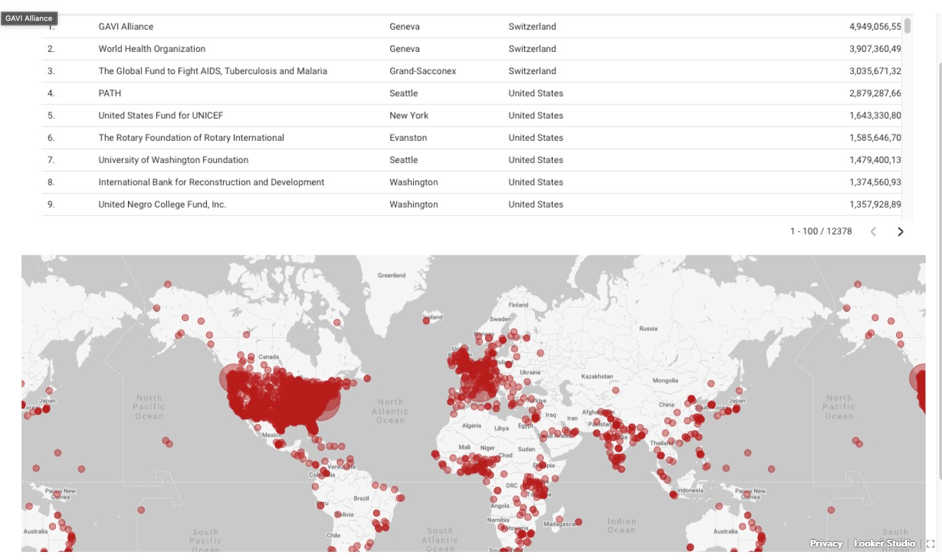Click the amount 2,879,287,66 in PATH row
942x560 pixels.
(x=875, y=93)
